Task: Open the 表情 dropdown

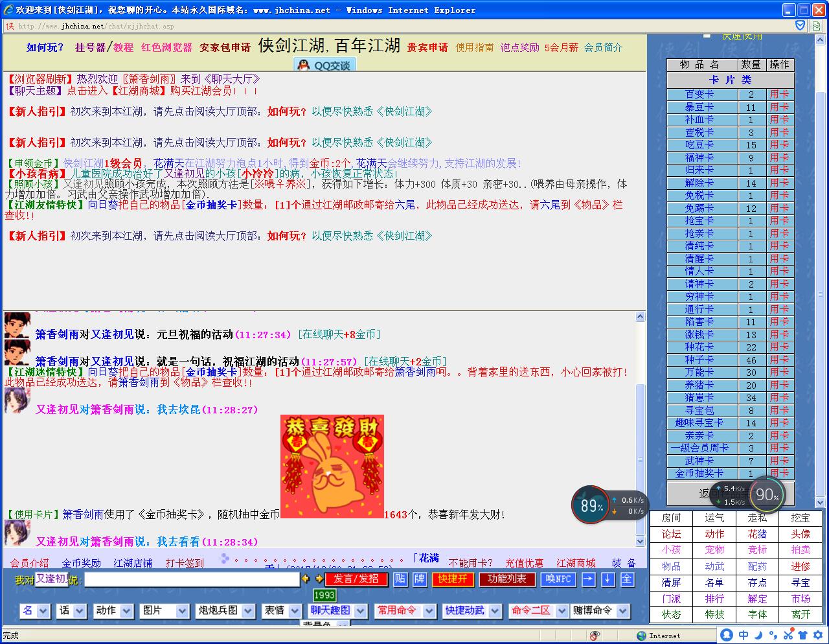Action: pyautogui.click(x=280, y=610)
